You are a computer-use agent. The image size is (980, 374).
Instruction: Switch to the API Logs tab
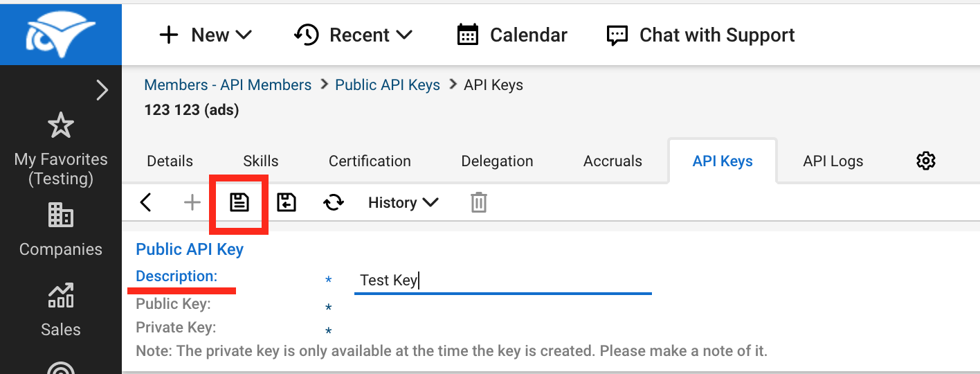pos(833,161)
